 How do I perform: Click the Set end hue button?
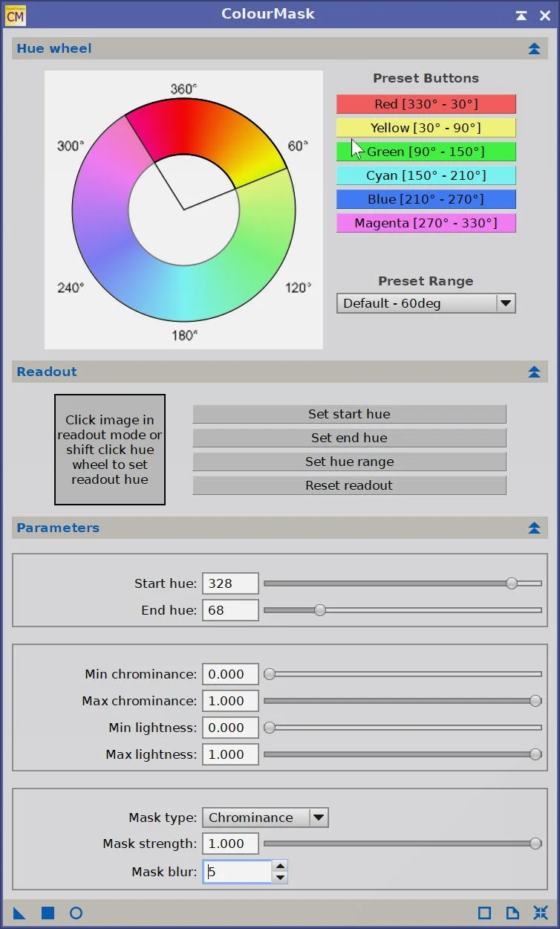pyautogui.click(x=349, y=438)
